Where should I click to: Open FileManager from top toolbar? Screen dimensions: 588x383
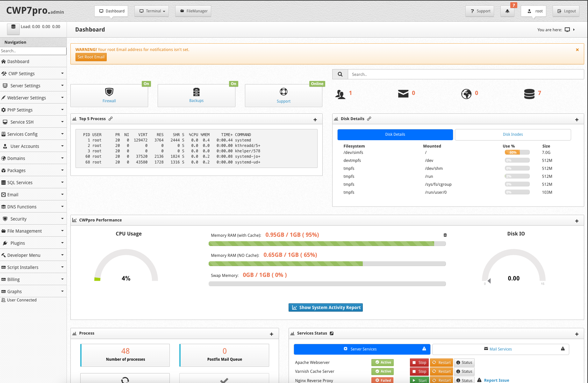(193, 11)
